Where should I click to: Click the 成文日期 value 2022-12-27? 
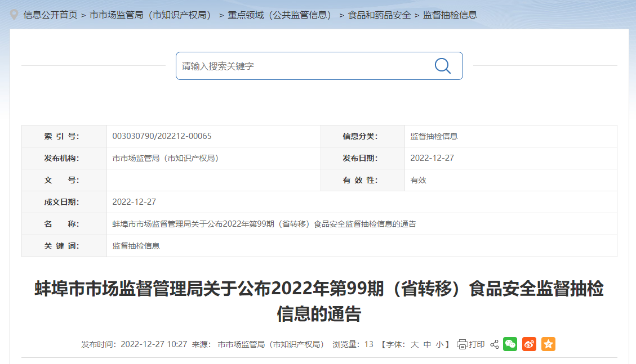pos(134,201)
